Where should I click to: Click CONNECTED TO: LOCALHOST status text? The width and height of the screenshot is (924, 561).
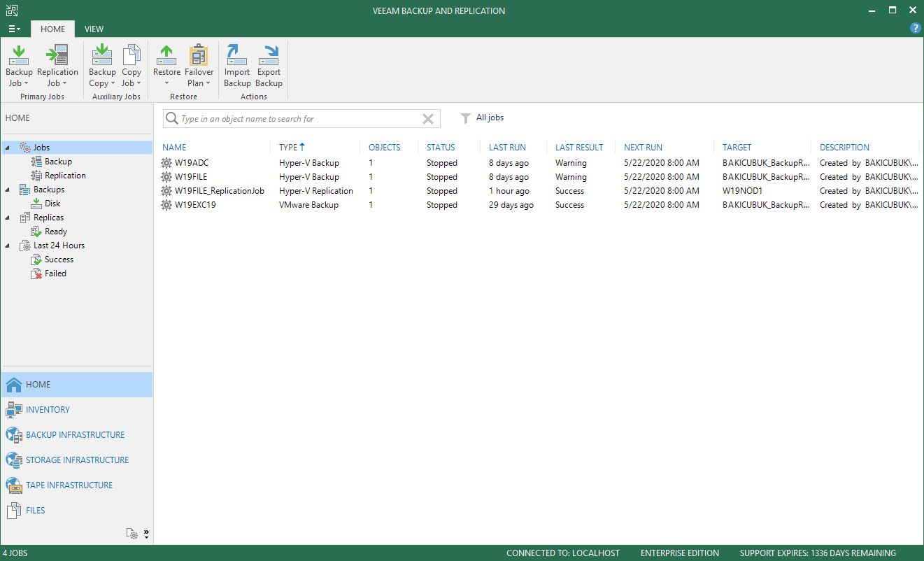[x=563, y=553]
